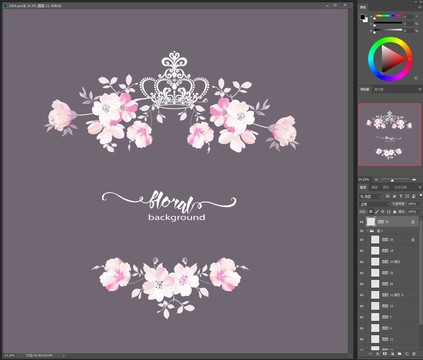Click the zoom out icon in Navigator

pyautogui.click(x=376, y=180)
